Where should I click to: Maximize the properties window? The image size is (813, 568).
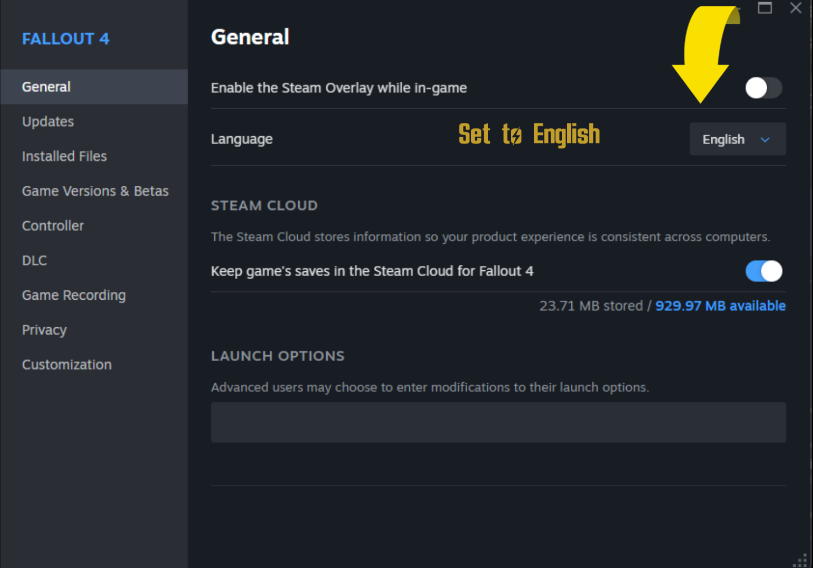[765, 8]
